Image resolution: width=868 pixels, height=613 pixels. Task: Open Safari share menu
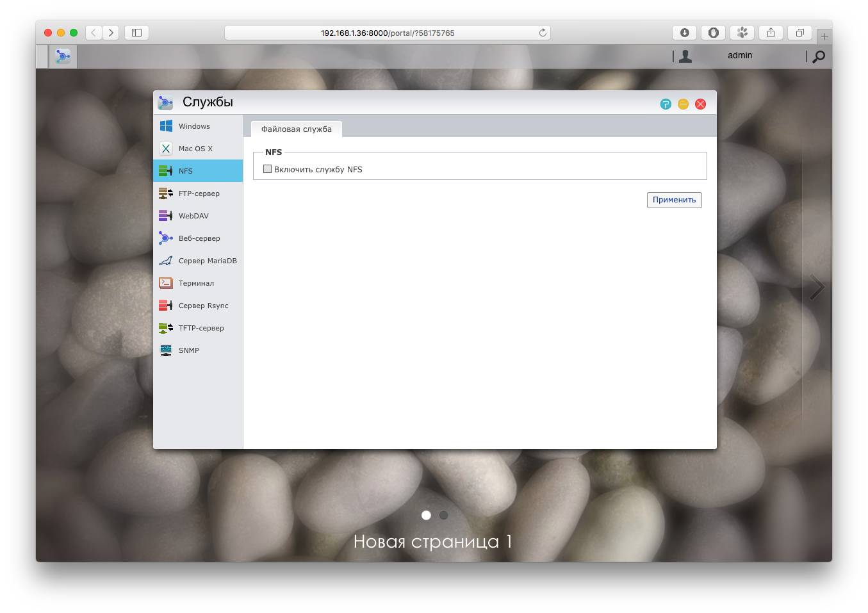coord(771,33)
